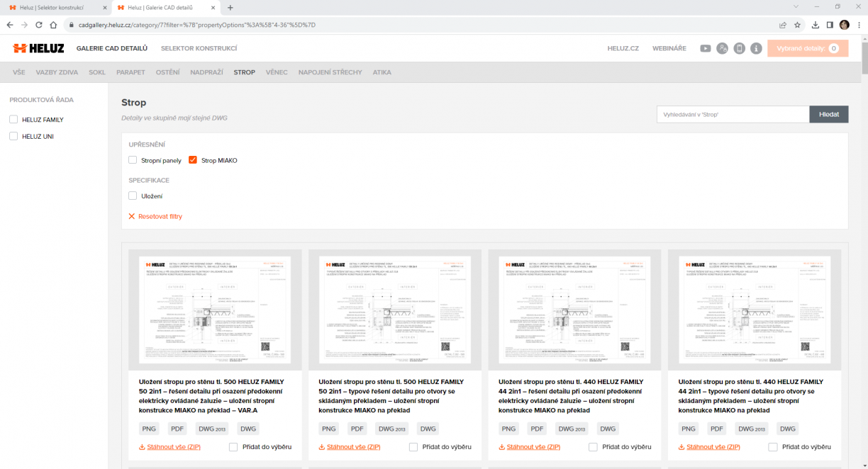This screenshot has width=868, height=469.
Task: Click 'Stáhnout vše (ZIP)' on the VAR.A card
Action: (170, 447)
